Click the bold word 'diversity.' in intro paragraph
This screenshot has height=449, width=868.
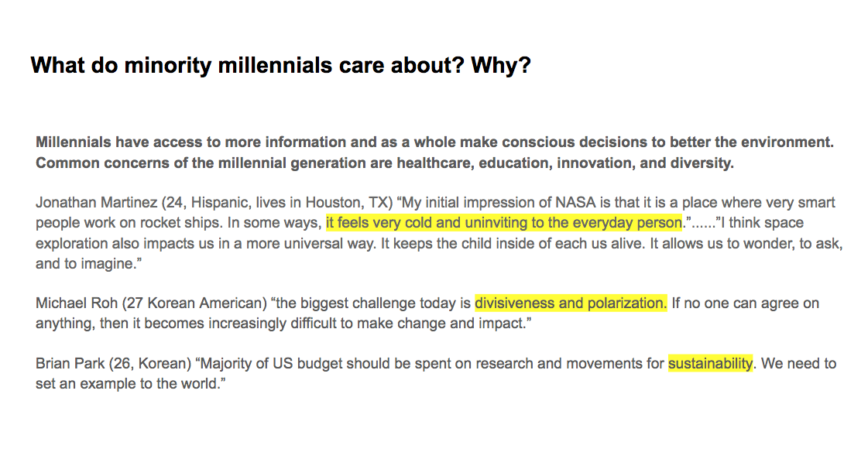point(702,163)
